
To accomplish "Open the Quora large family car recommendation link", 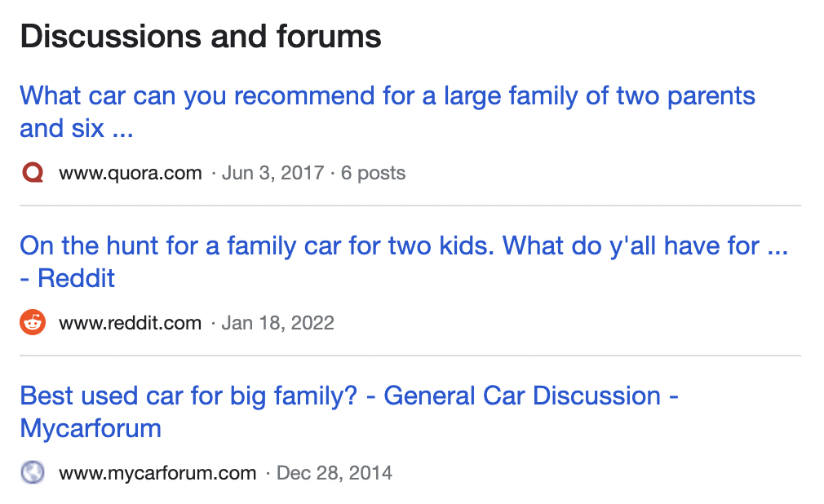I will 387,96.
